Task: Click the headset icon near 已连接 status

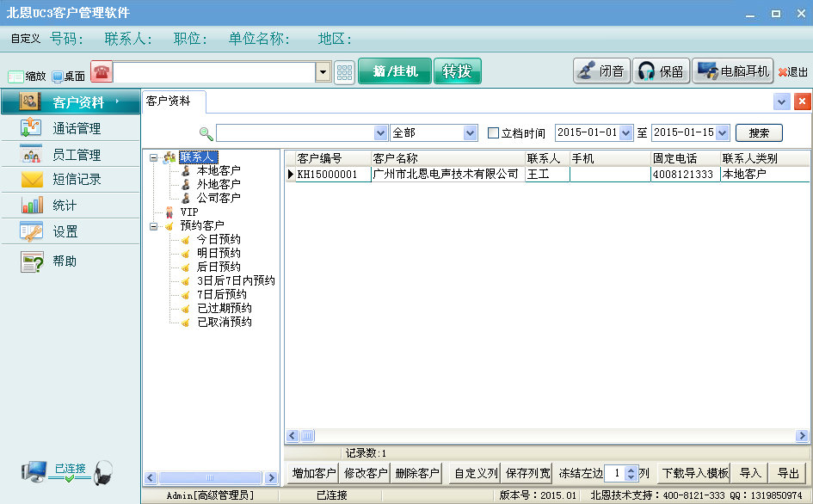Action: 102,476
